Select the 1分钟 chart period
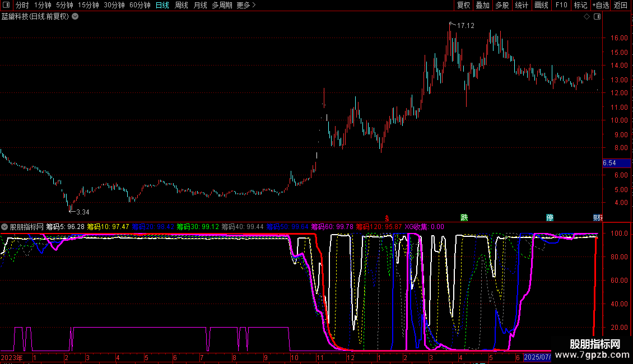 coord(43,5)
